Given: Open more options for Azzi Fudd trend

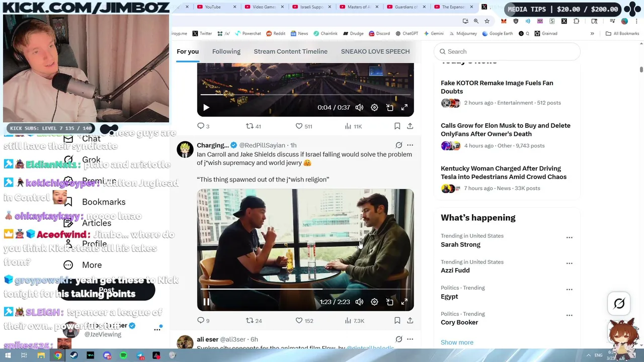Looking at the screenshot, I should pos(569,263).
